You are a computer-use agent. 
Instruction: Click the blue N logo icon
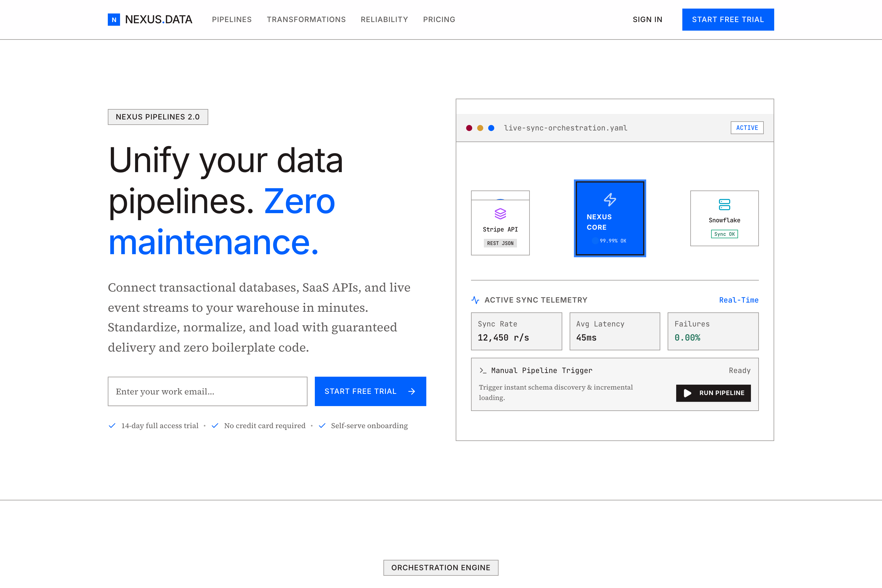click(114, 20)
